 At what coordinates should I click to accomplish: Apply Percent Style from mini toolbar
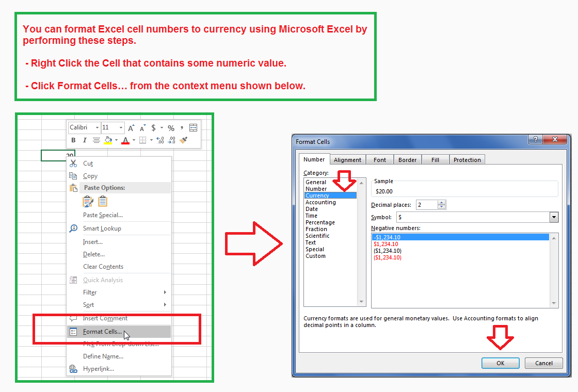coord(171,128)
